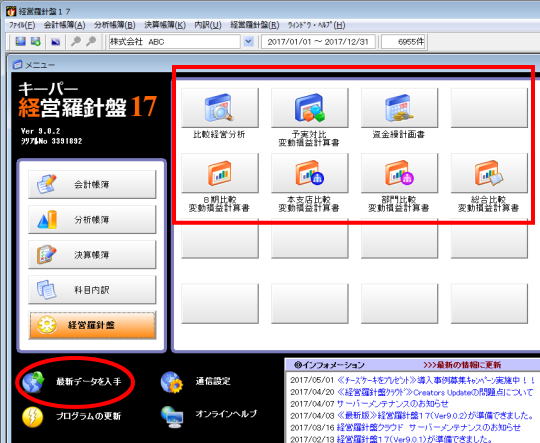Click the オンラインヘルプ monitor icon
The height and width of the screenshot is (443, 540).
(172, 417)
